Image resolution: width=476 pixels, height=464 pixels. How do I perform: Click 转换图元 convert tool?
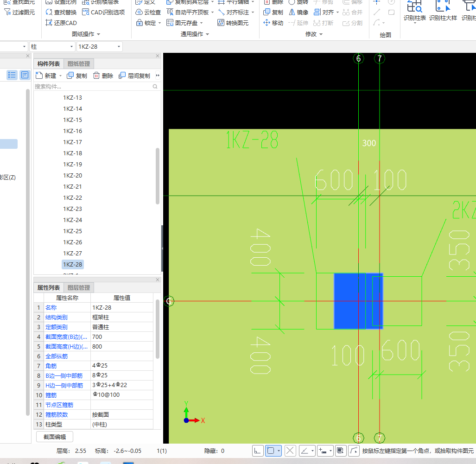click(x=233, y=23)
